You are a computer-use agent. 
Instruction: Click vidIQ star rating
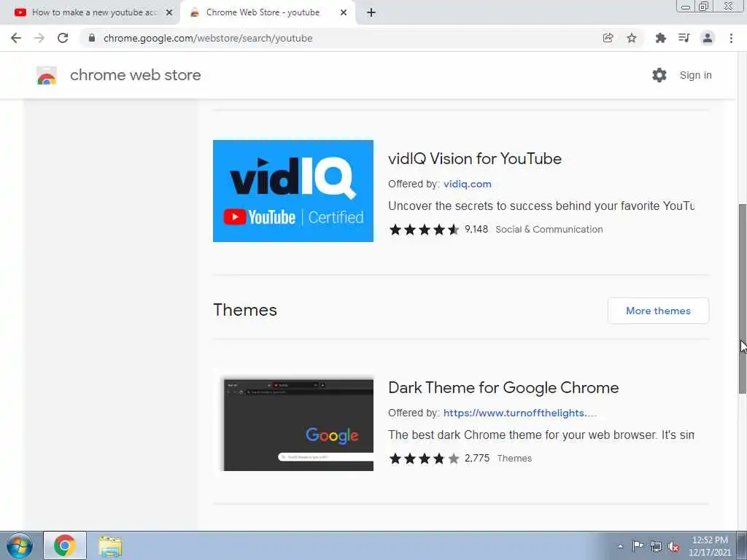[424, 230]
